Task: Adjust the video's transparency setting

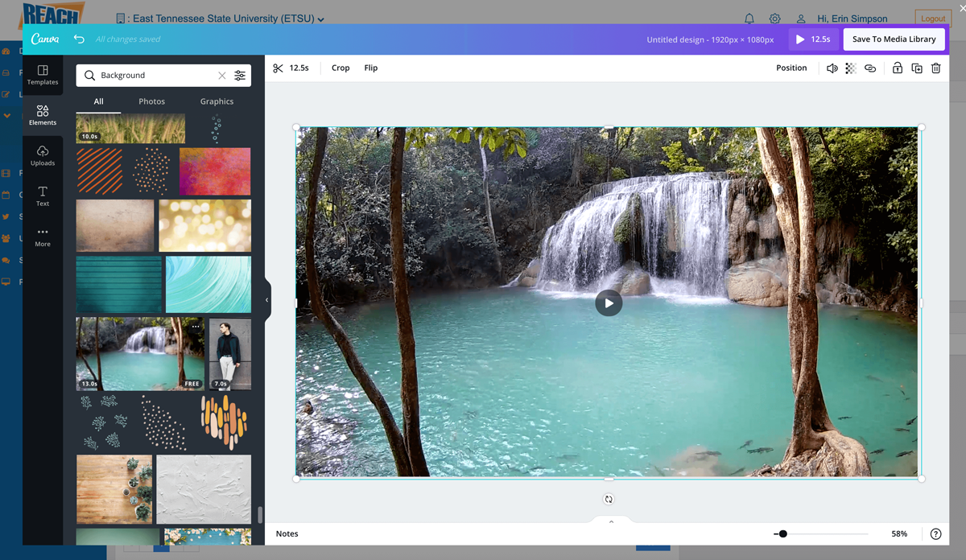Action: click(x=850, y=68)
